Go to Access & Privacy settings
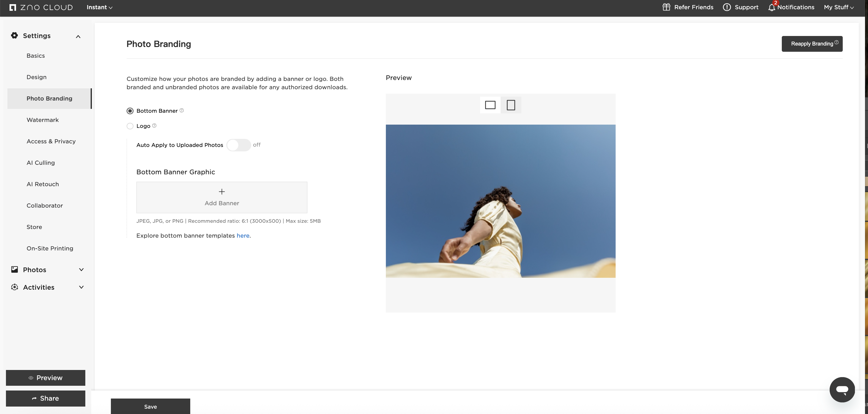The image size is (868, 414). pos(51,141)
